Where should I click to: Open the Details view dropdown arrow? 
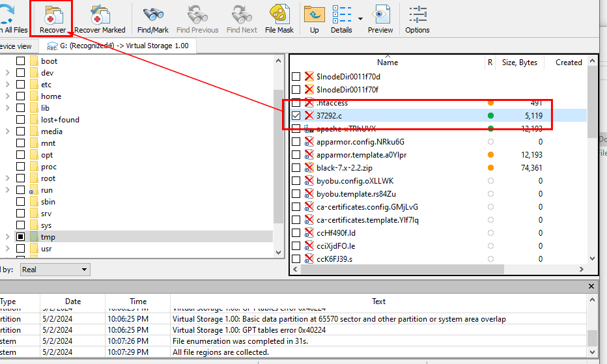[360, 18]
